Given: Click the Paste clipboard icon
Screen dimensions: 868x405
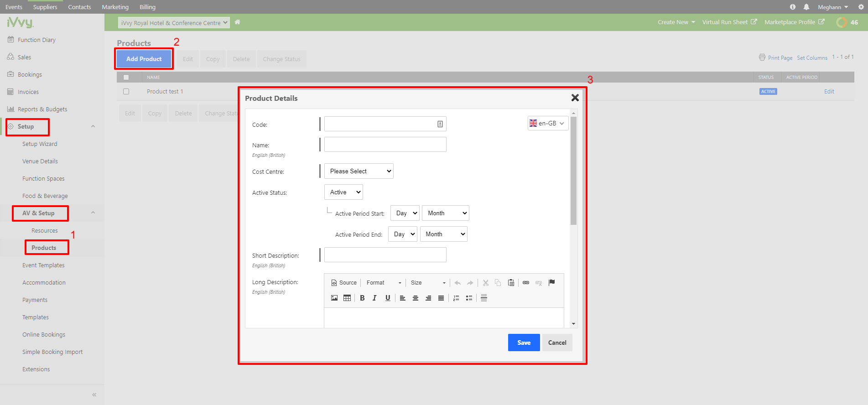Looking at the screenshot, I should coord(511,283).
